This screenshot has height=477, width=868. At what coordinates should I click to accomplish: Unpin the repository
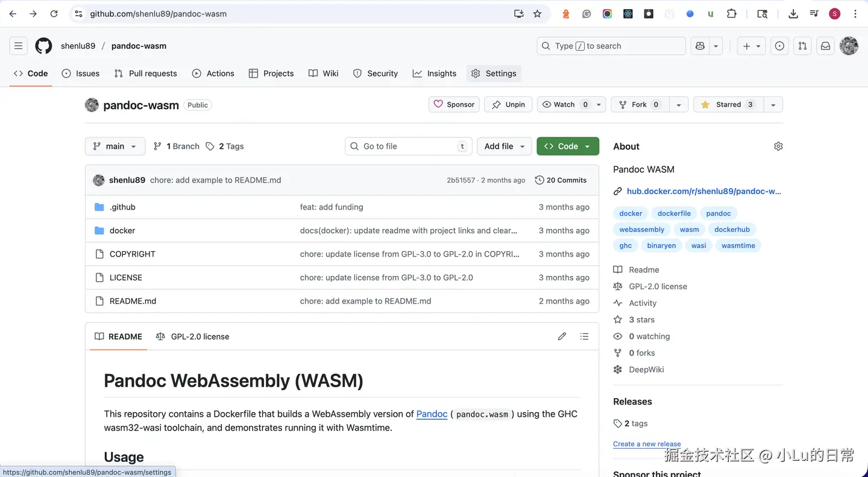click(x=508, y=105)
